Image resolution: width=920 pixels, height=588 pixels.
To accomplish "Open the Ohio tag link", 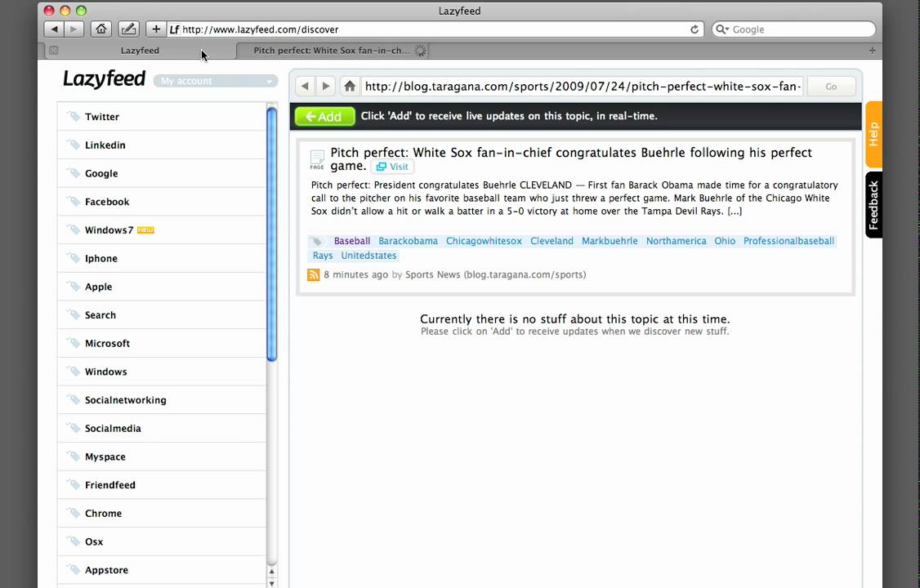I will click(x=725, y=241).
